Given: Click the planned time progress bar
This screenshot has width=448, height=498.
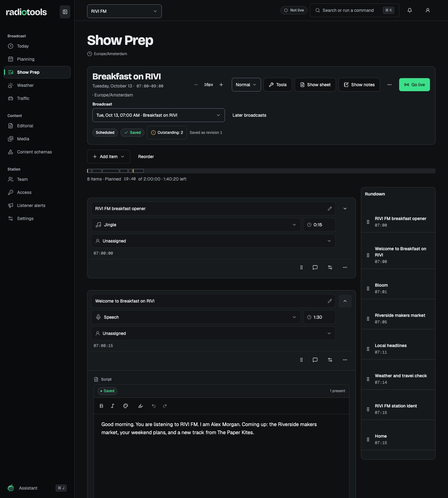Looking at the screenshot, I should coord(261,171).
